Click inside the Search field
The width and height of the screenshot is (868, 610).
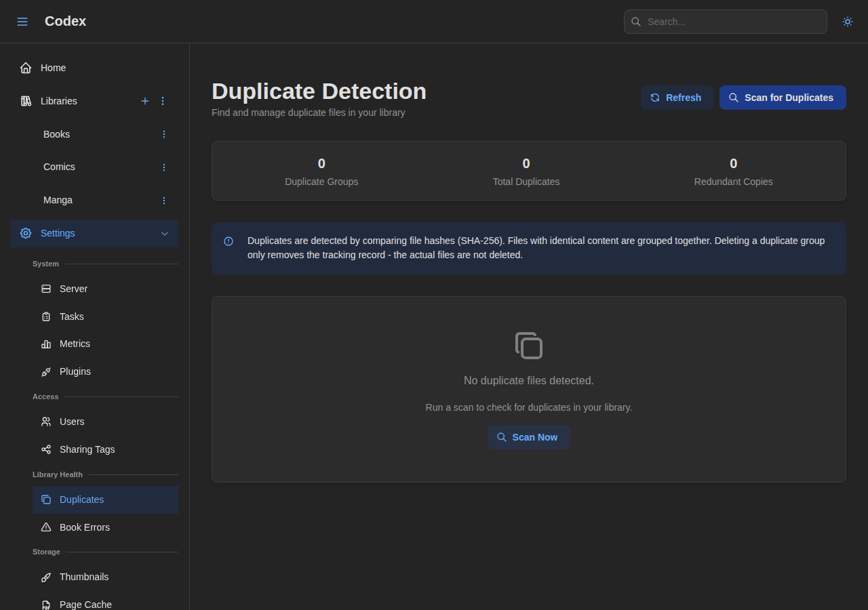pyautogui.click(x=725, y=22)
